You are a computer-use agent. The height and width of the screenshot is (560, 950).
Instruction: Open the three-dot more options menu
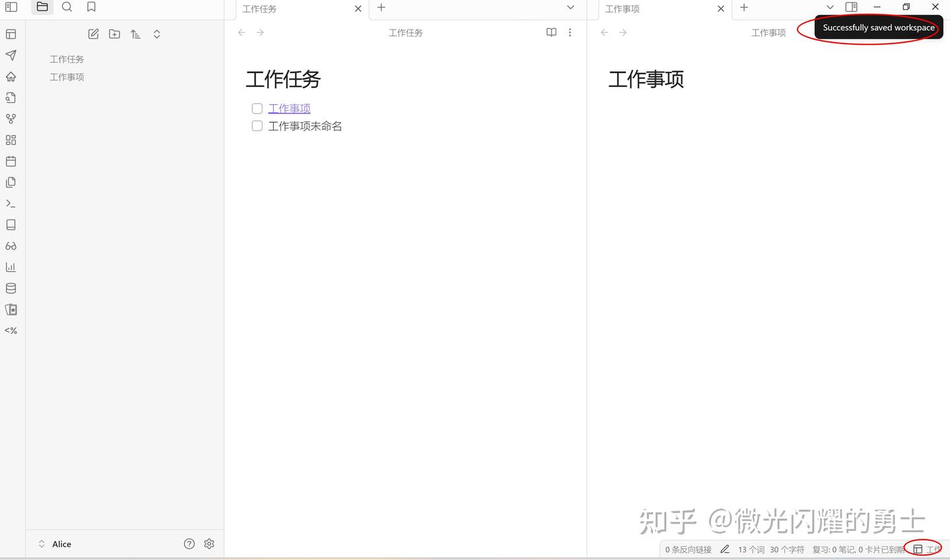tap(569, 32)
